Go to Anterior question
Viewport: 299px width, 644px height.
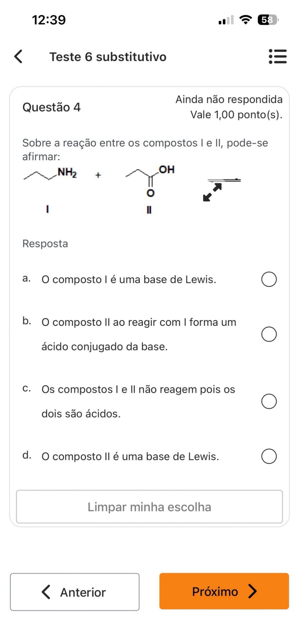74,592
